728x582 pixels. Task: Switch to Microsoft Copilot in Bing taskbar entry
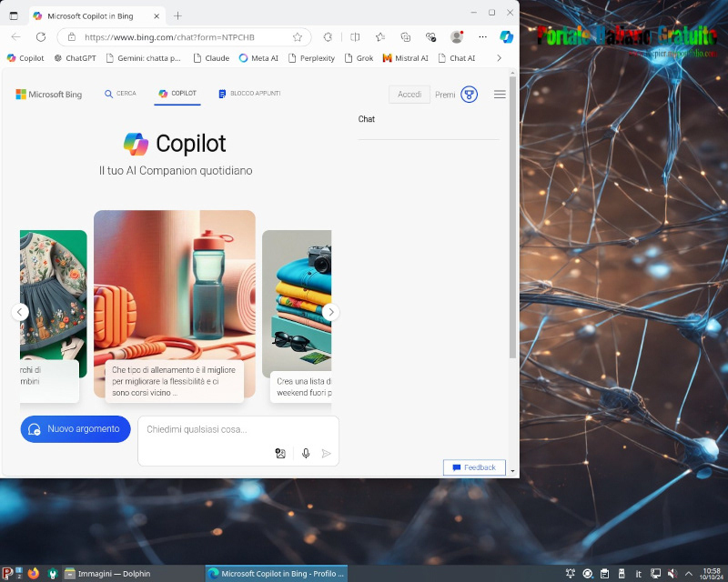pos(277,574)
